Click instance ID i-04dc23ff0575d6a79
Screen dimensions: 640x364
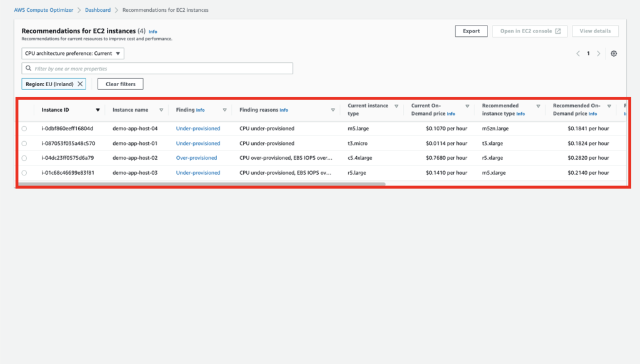pos(67,158)
